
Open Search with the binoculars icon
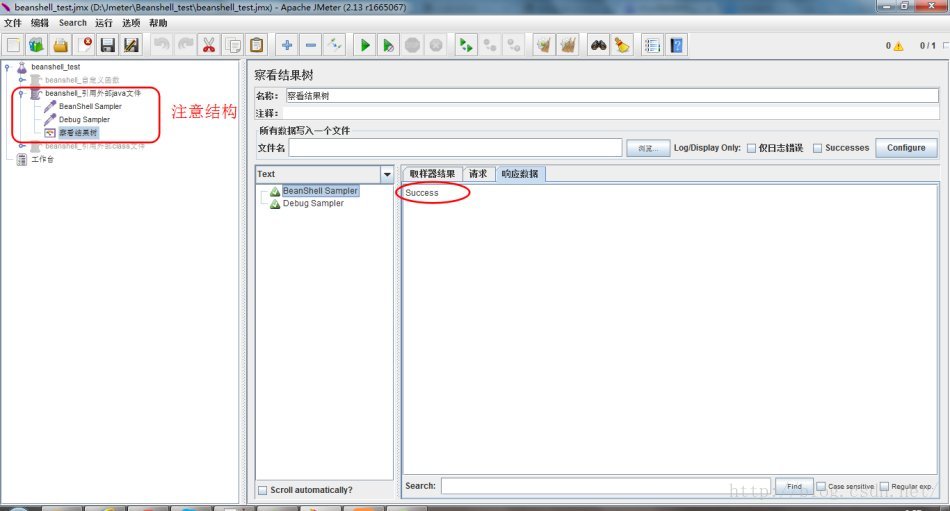(x=599, y=45)
